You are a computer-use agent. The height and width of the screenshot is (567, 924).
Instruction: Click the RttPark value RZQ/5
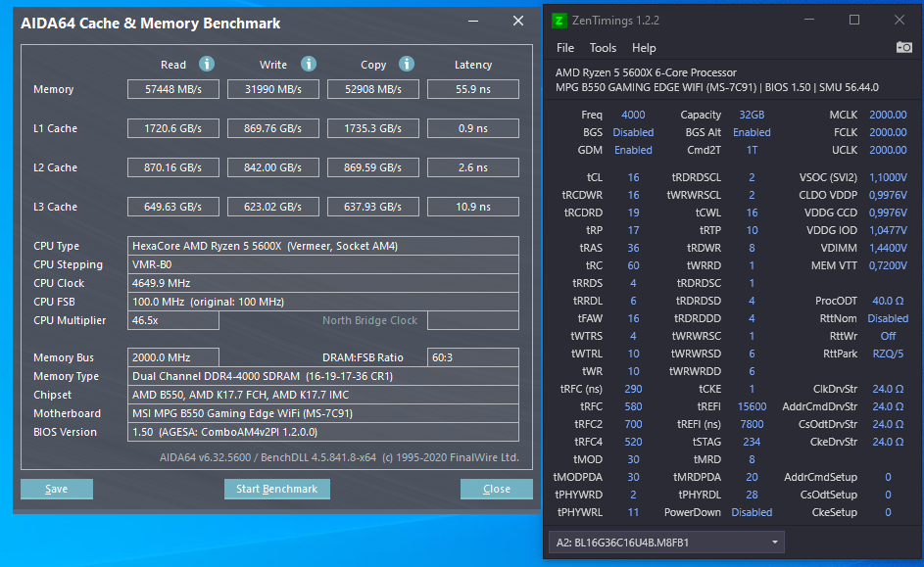(888, 354)
